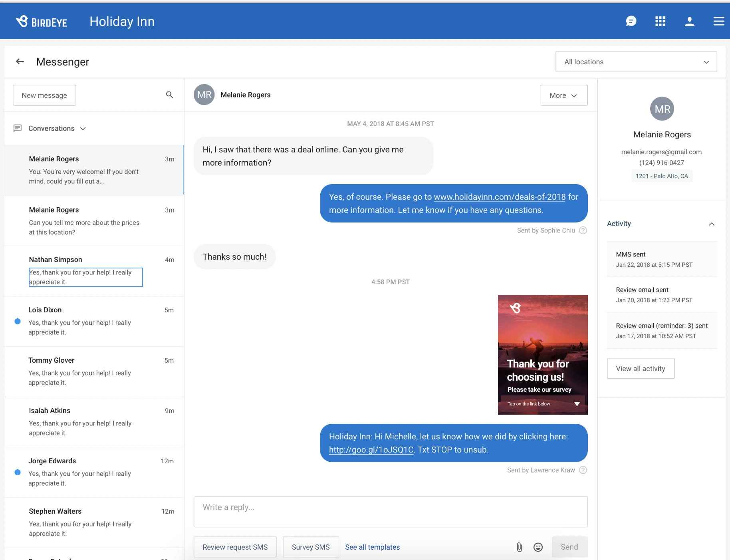Click unread blue dot beside Jorge Edwards
Image resolution: width=730 pixels, height=560 pixels.
click(x=18, y=472)
